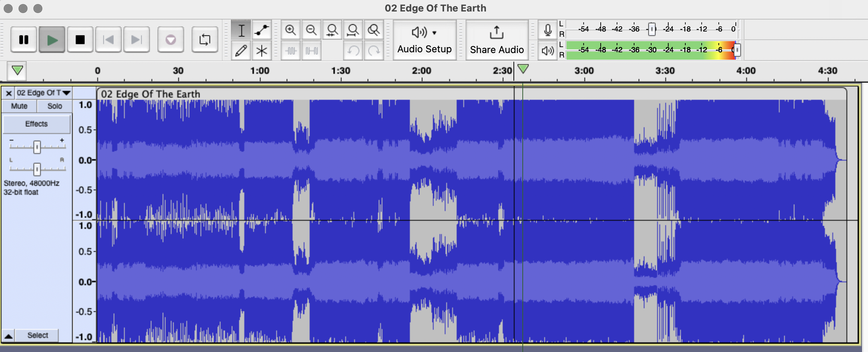
Task: Click the green Play button
Action: pyautogui.click(x=52, y=40)
